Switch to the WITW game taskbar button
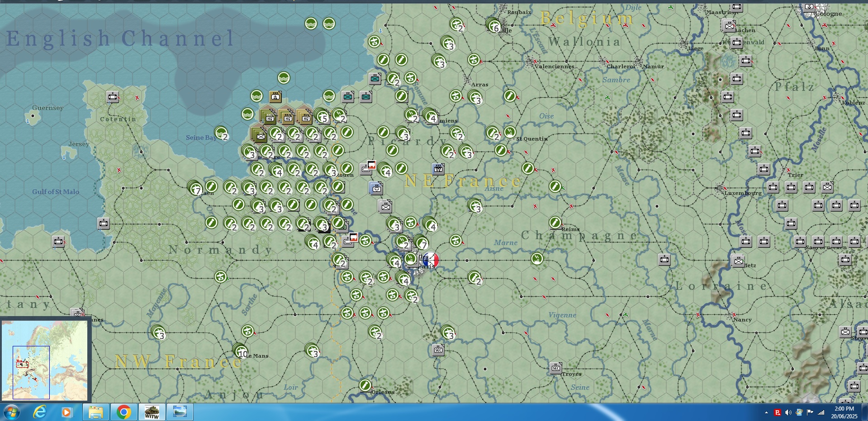Screen dimensions: 868x421 pyautogui.click(x=152, y=412)
